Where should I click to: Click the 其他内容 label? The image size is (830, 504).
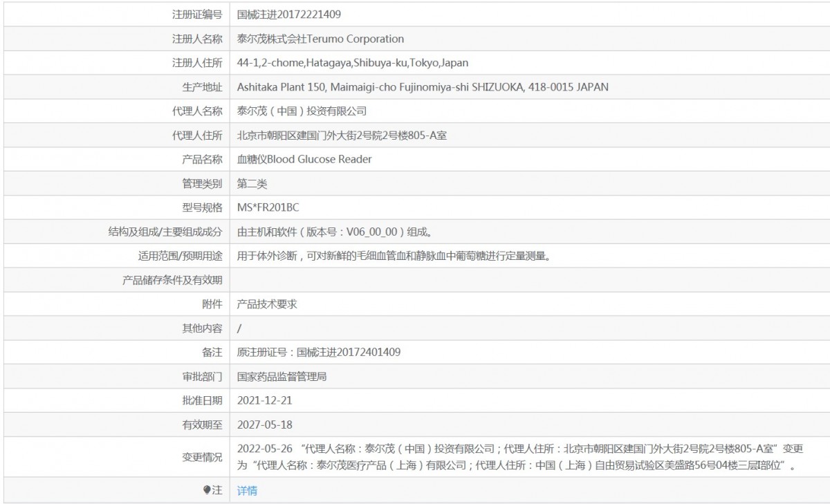click(x=202, y=328)
